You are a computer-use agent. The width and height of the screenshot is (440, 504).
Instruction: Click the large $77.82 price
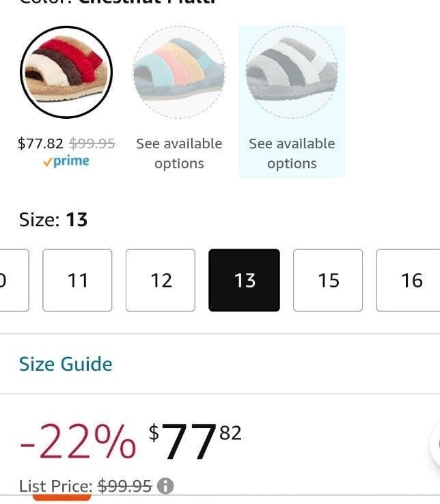[195, 440]
